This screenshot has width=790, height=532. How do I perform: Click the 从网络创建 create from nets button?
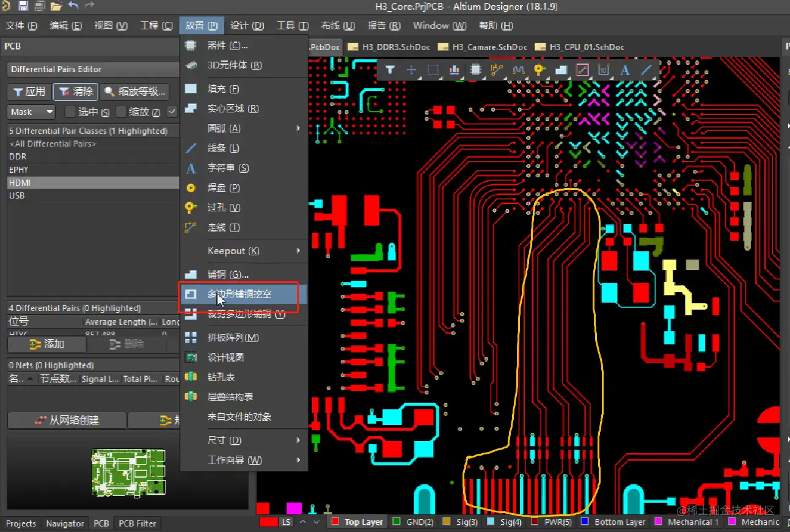(x=67, y=420)
